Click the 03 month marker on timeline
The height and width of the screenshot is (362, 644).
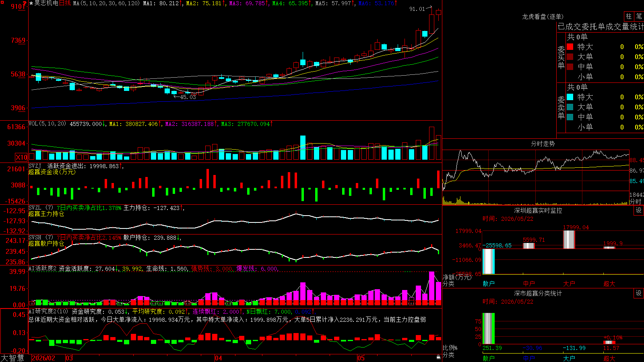[69, 358]
